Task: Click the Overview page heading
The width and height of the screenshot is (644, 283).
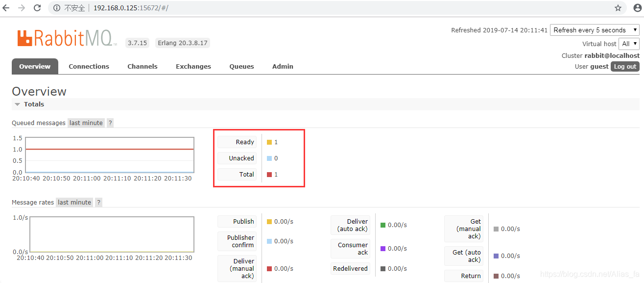Action: pos(39,92)
